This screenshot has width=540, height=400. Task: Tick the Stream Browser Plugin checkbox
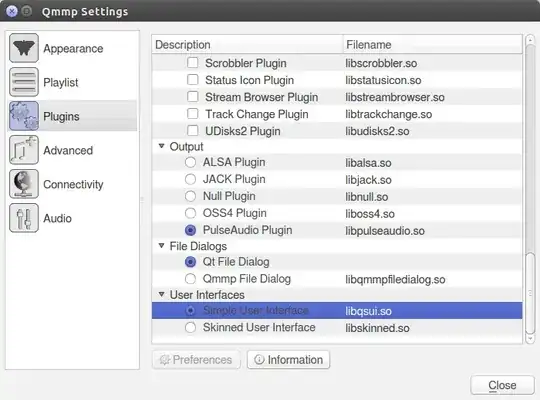(x=193, y=97)
